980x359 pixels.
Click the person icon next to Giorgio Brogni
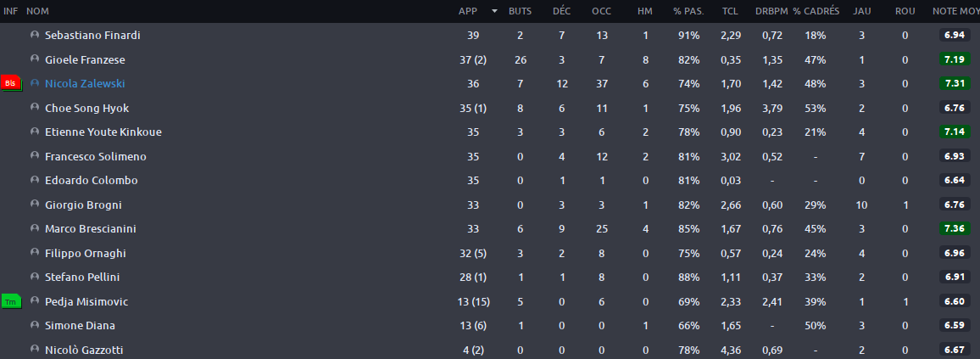(x=35, y=205)
